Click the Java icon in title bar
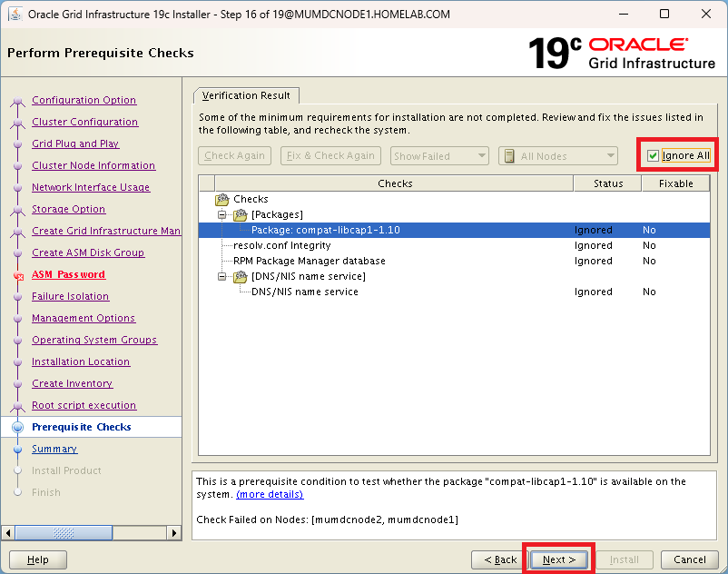This screenshot has height=574, width=728. coord(14,15)
